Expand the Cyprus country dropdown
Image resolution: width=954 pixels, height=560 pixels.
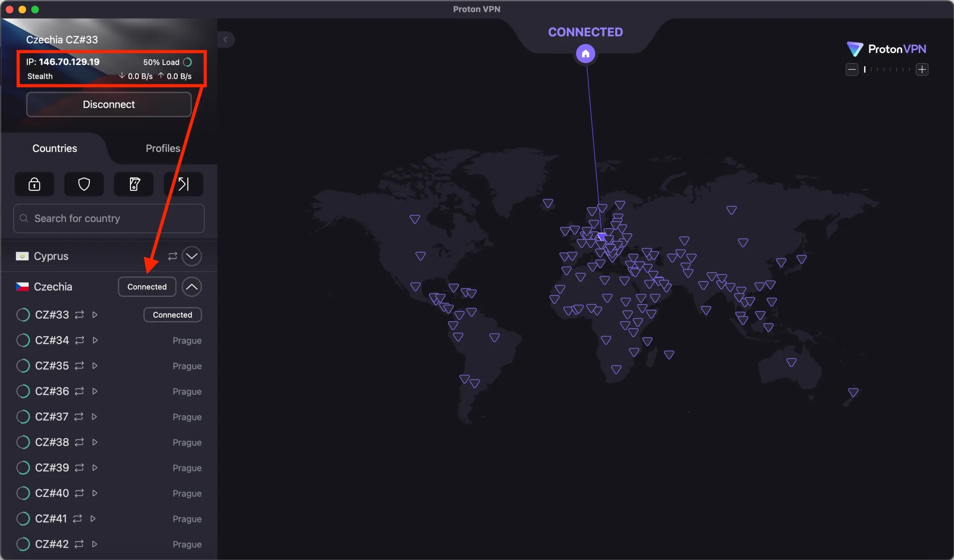[x=192, y=256]
